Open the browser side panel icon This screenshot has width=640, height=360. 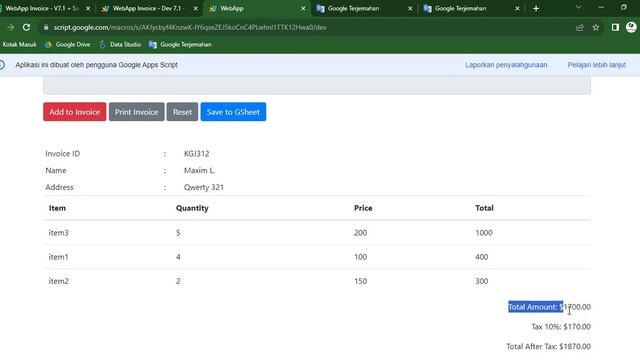(615, 27)
